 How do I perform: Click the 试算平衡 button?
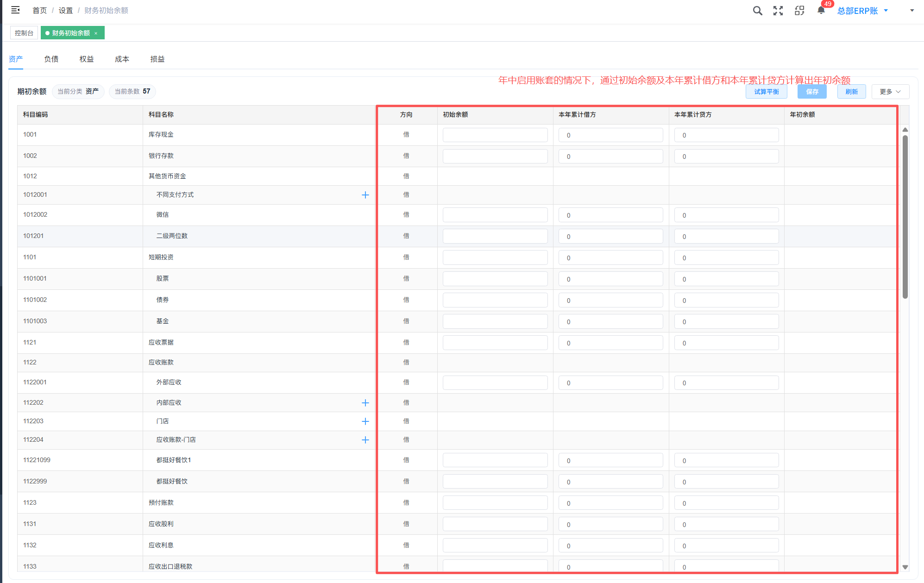tap(767, 92)
